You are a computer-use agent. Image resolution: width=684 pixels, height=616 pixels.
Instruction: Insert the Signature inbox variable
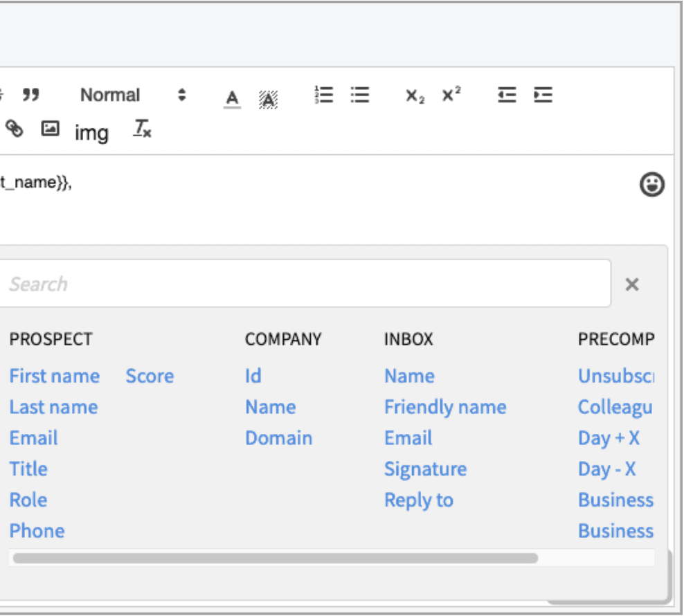(426, 469)
